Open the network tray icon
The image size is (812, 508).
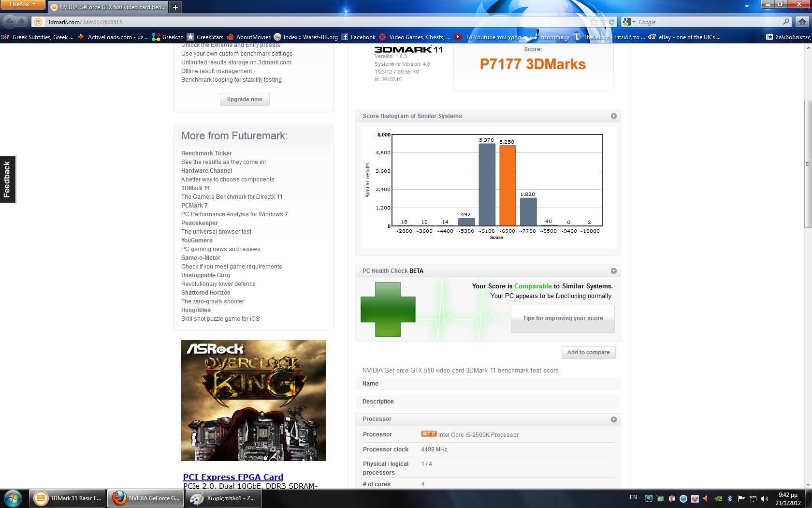point(753,498)
